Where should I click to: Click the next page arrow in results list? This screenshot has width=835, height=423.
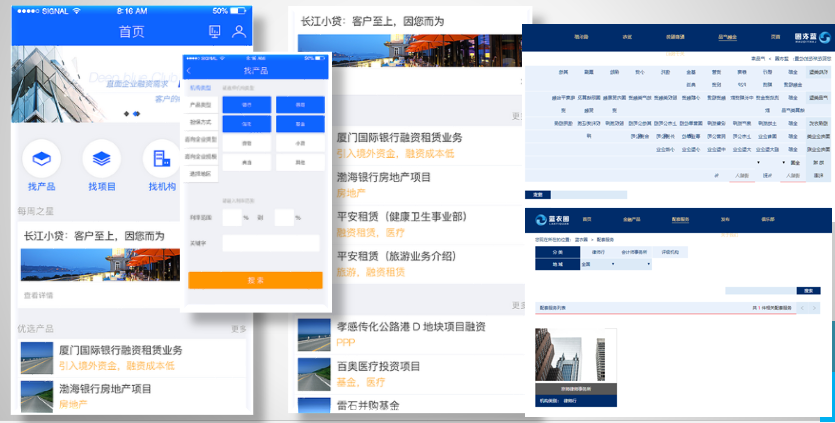(x=814, y=309)
